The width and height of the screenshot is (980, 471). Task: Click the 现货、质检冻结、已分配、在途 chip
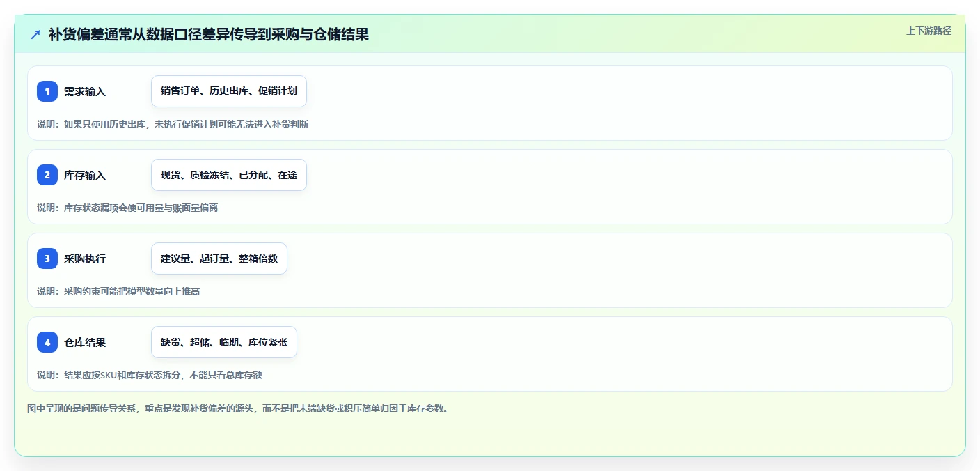229,175
